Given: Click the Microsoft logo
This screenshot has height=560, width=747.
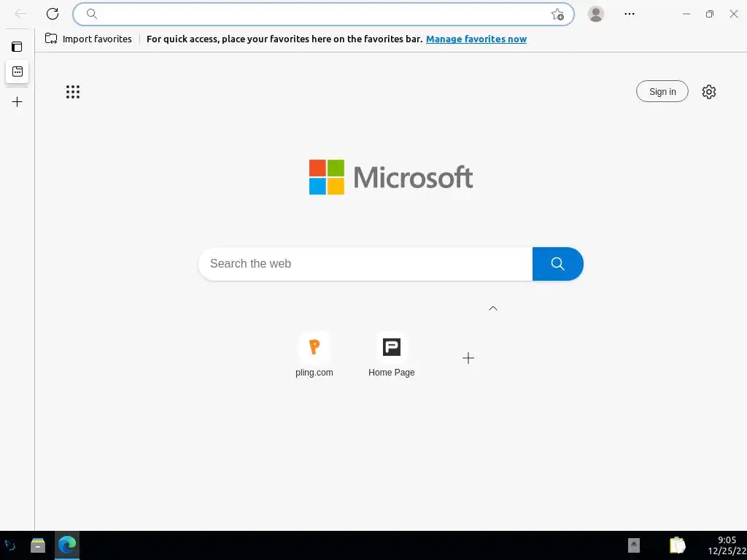Looking at the screenshot, I should (x=391, y=177).
